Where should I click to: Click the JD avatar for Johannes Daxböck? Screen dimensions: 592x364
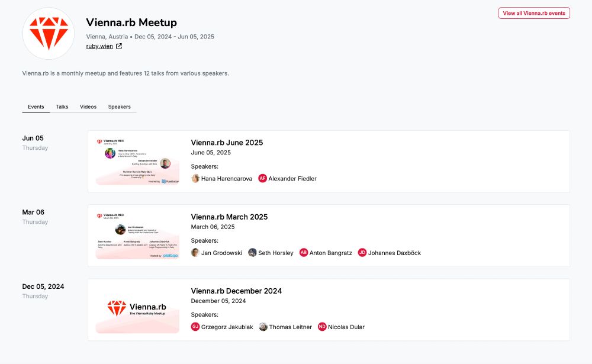coord(362,253)
